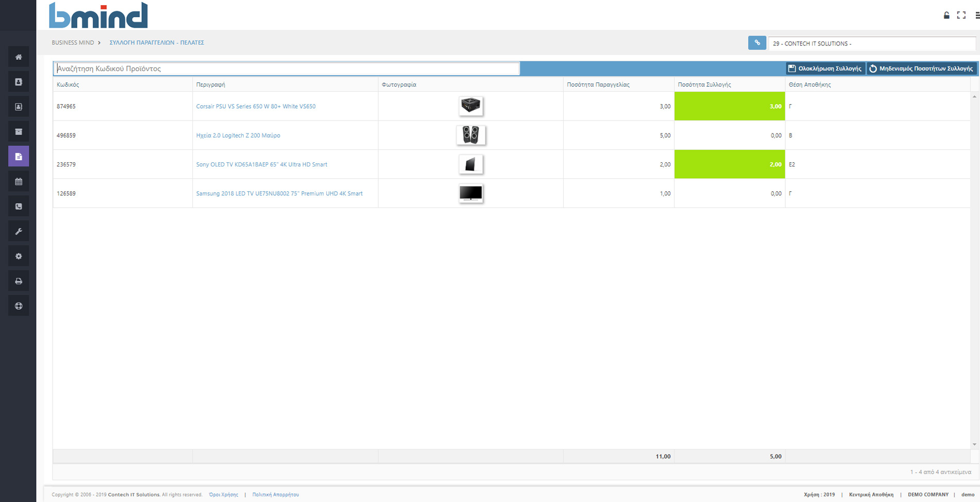This screenshot has width=980, height=502.
Task: Open Ηχεία 2.0 Logitech Z 200 link
Action: [x=238, y=136]
